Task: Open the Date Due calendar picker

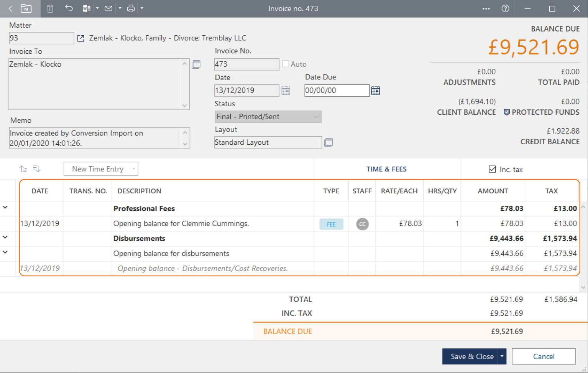Action: pyautogui.click(x=375, y=91)
